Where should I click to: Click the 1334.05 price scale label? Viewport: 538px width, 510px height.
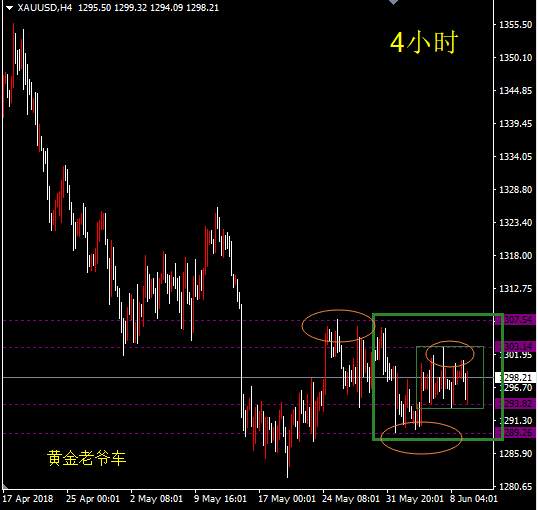[515, 157]
